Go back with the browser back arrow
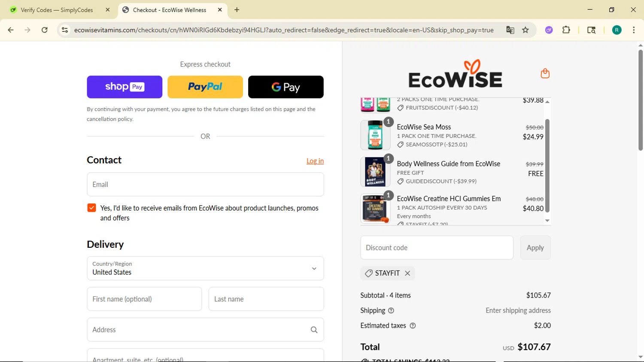This screenshot has height=362, width=644. click(x=11, y=30)
